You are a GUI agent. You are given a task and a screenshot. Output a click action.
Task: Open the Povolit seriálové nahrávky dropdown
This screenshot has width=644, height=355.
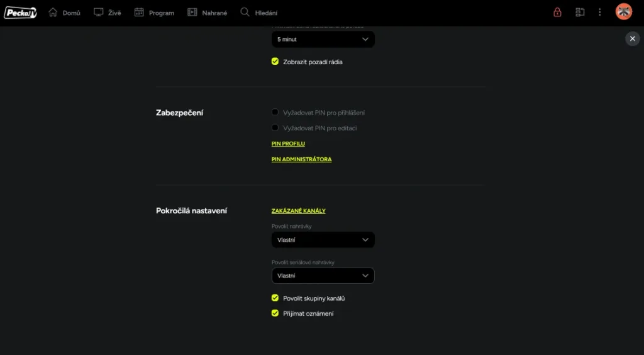(x=323, y=276)
